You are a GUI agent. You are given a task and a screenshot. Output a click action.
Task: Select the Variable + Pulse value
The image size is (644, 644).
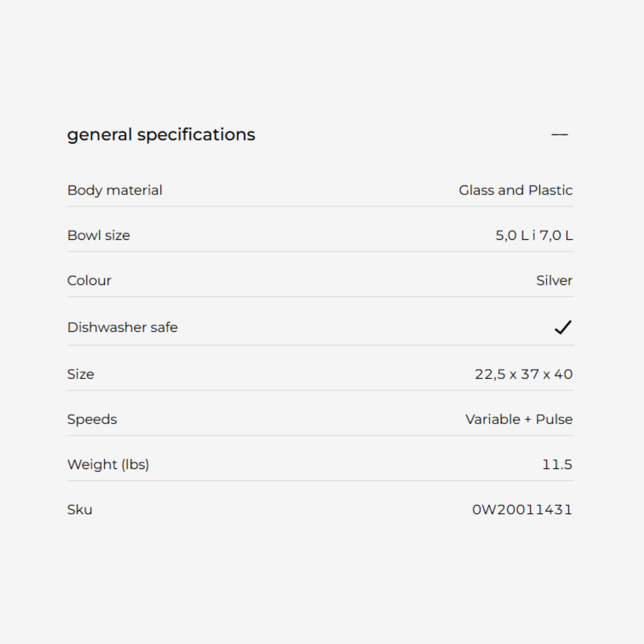click(519, 419)
